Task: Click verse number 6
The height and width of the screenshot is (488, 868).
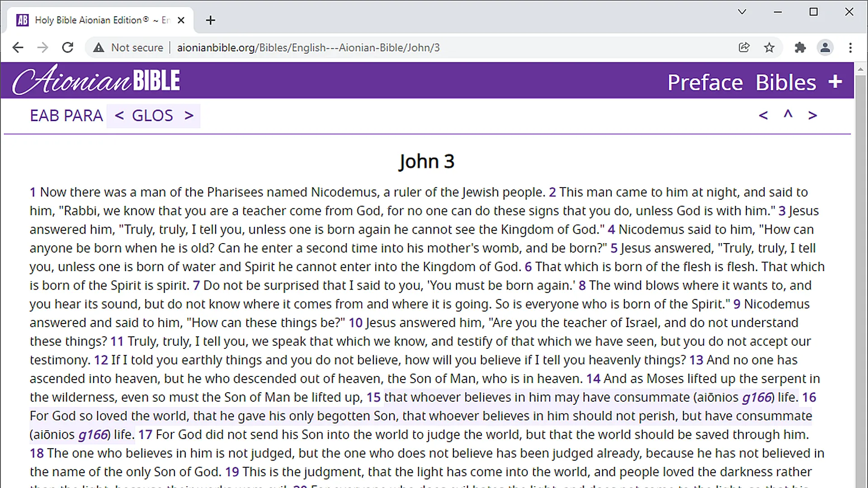Action: pyautogui.click(x=528, y=267)
